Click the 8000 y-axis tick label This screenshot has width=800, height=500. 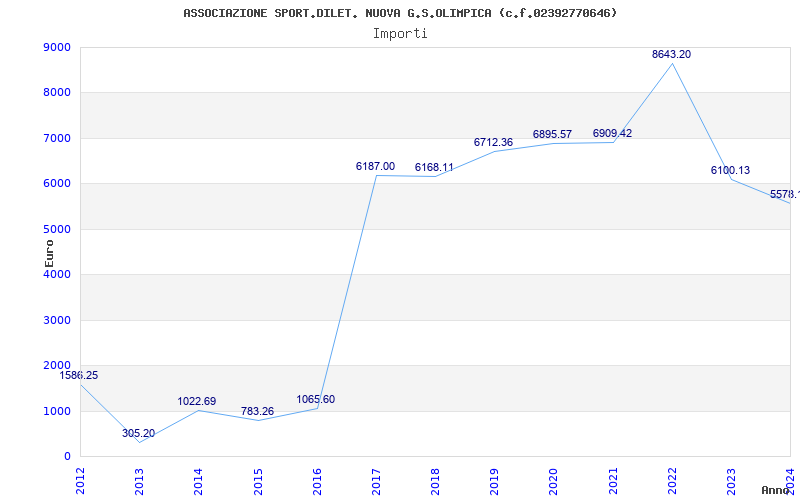pyautogui.click(x=57, y=93)
